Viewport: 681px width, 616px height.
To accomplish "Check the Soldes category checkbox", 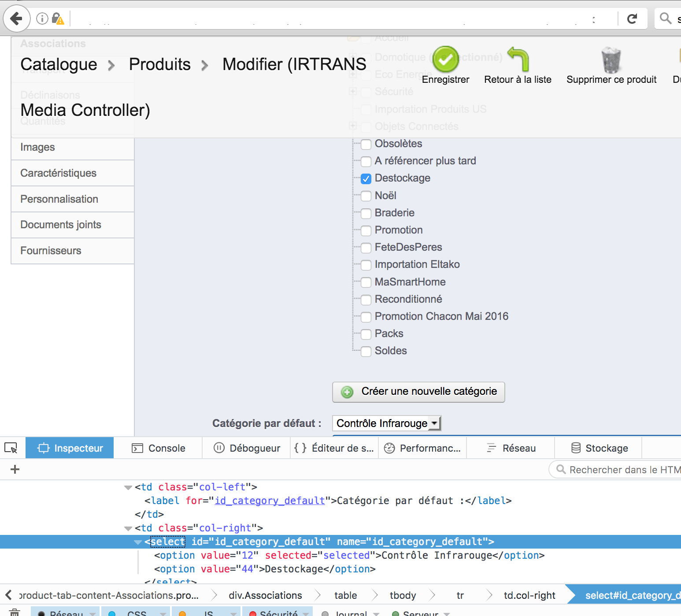I will pos(366,351).
